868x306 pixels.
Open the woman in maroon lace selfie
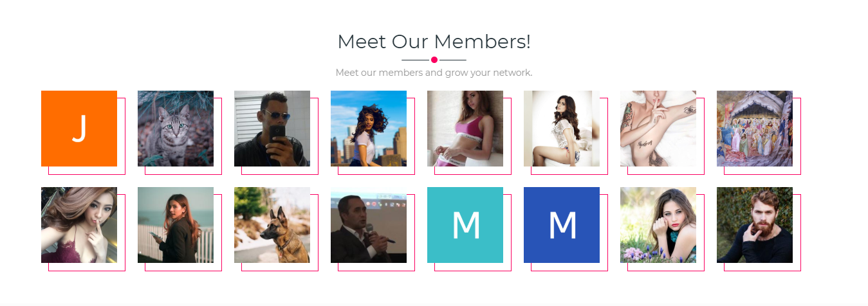(79, 225)
